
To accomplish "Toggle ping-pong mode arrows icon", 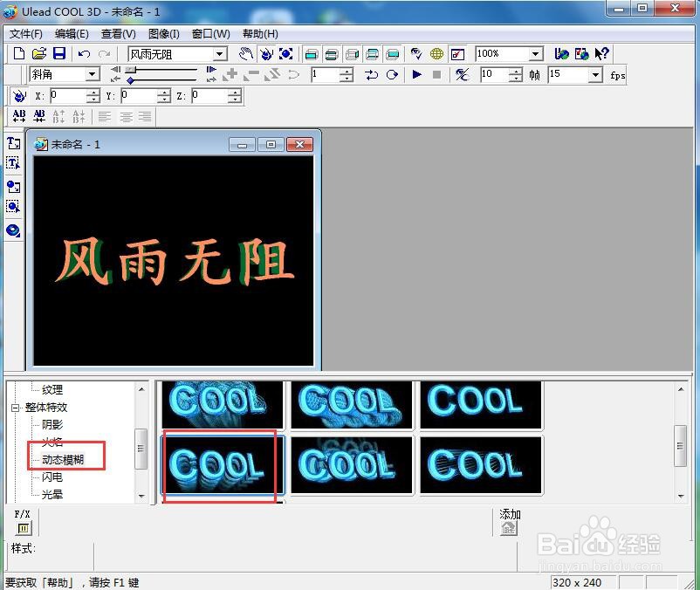I will [371, 74].
